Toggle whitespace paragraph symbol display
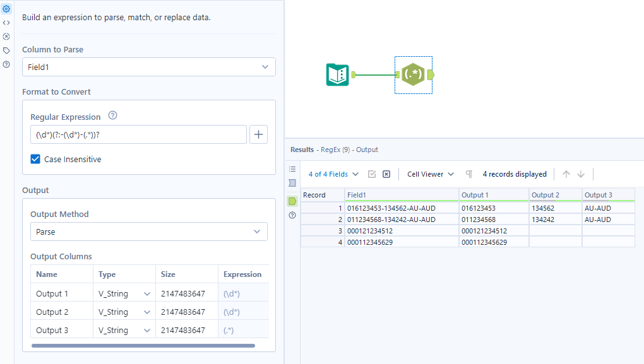Image resolution: width=644 pixels, height=364 pixels. [469, 174]
